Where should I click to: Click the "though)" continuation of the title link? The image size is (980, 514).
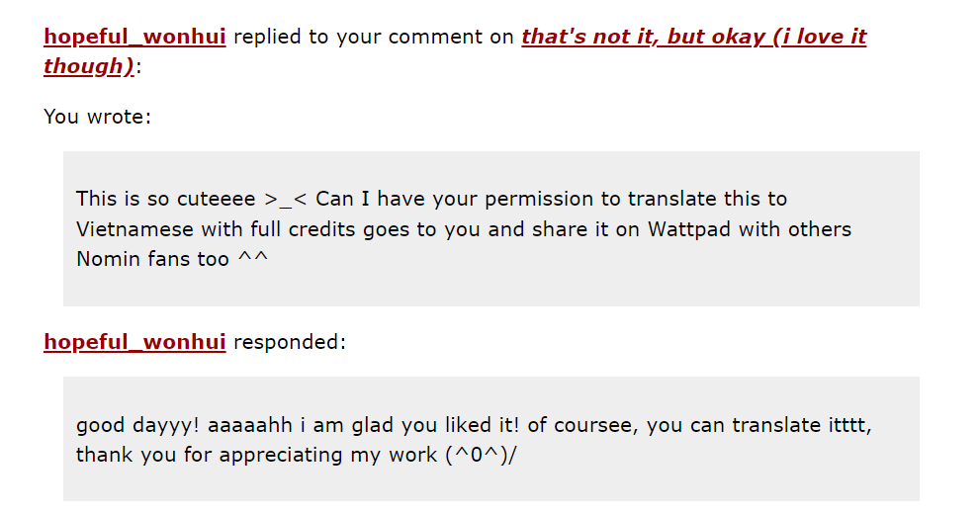tap(89, 66)
